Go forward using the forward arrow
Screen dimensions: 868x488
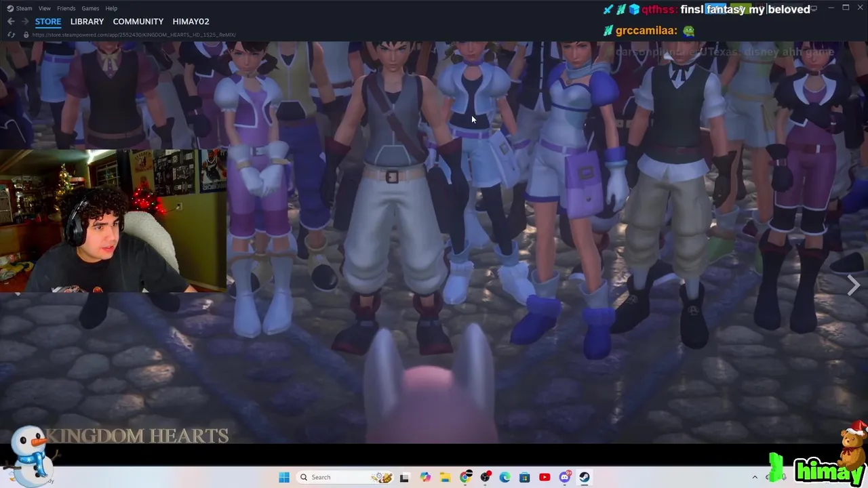click(x=25, y=22)
